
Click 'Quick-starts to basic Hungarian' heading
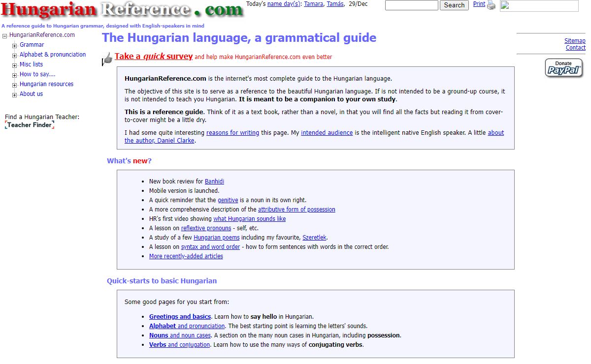pyautogui.click(x=162, y=281)
